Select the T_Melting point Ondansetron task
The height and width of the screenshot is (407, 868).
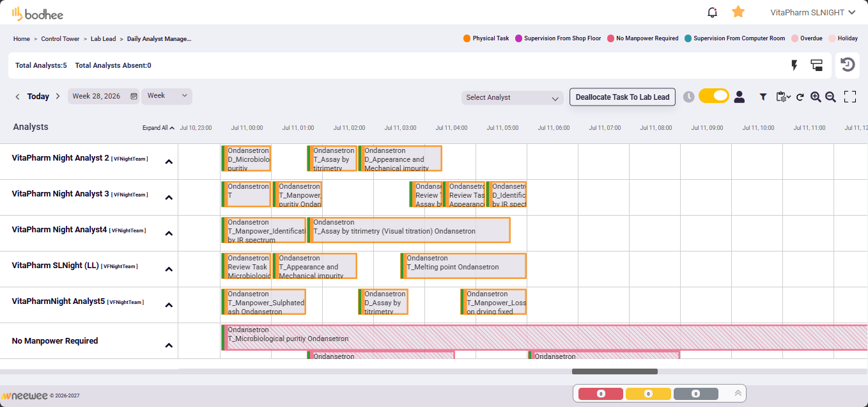click(x=463, y=266)
